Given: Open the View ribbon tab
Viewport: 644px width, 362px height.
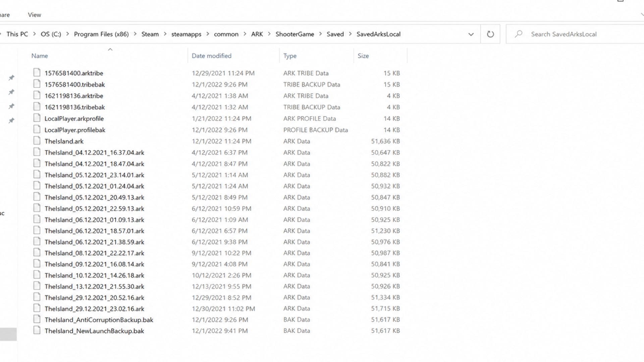Looking at the screenshot, I should pyautogui.click(x=35, y=15).
